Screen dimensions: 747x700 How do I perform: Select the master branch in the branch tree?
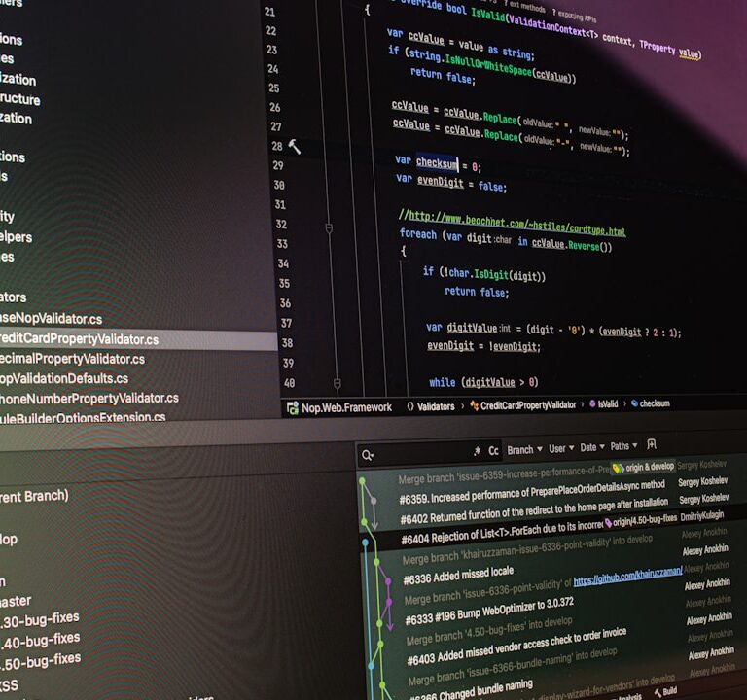[x=16, y=602]
